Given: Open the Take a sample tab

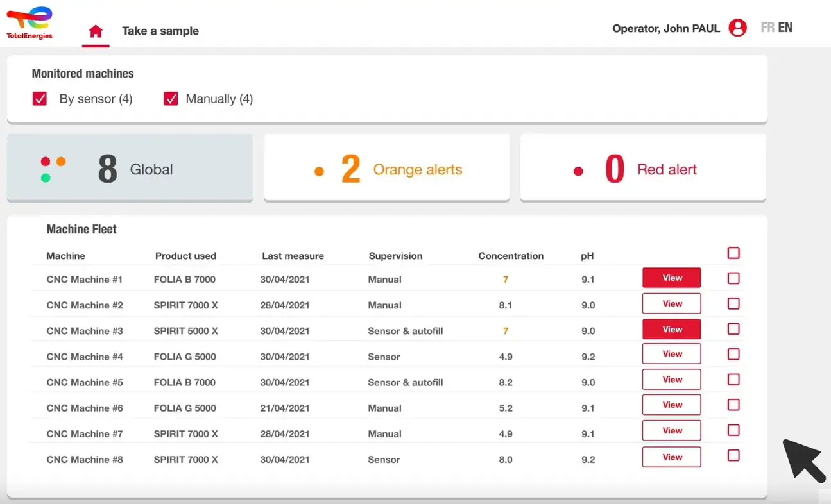Looking at the screenshot, I should [x=160, y=31].
